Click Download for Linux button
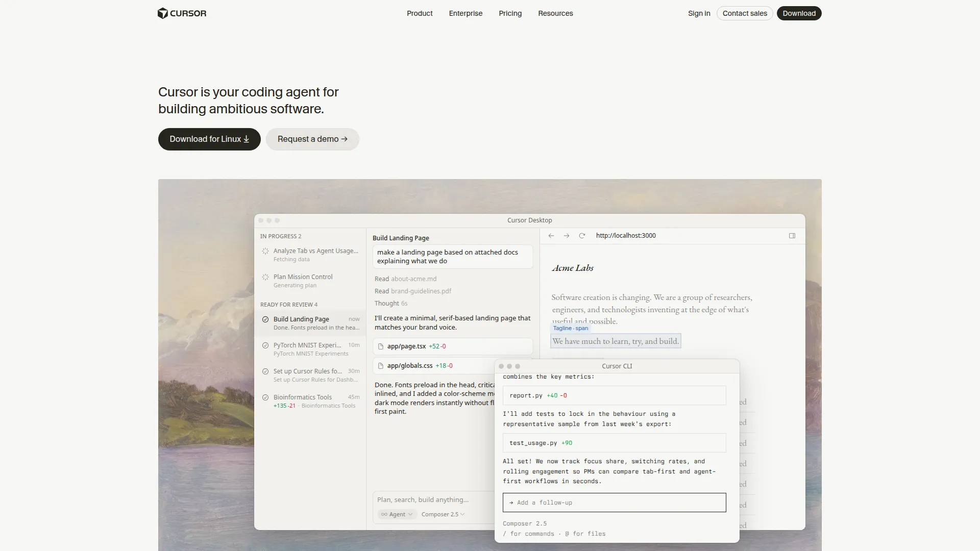Viewport: 980px width, 551px height. 209,139
